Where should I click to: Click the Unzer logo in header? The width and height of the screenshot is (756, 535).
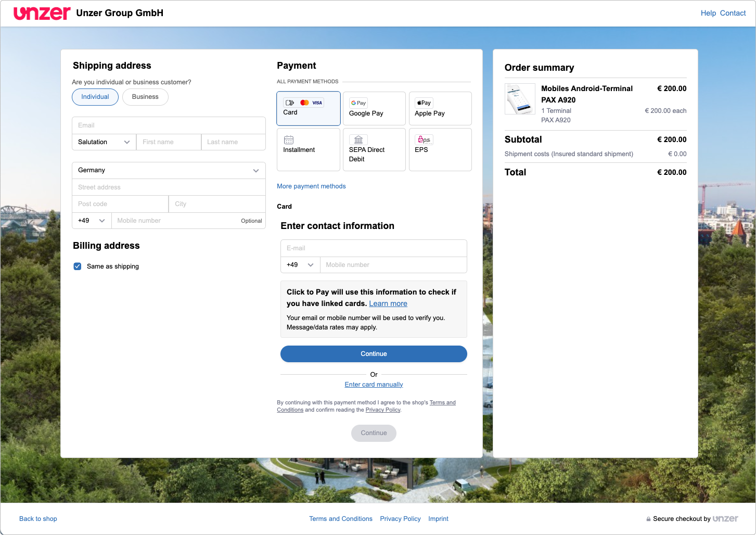(42, 13)
